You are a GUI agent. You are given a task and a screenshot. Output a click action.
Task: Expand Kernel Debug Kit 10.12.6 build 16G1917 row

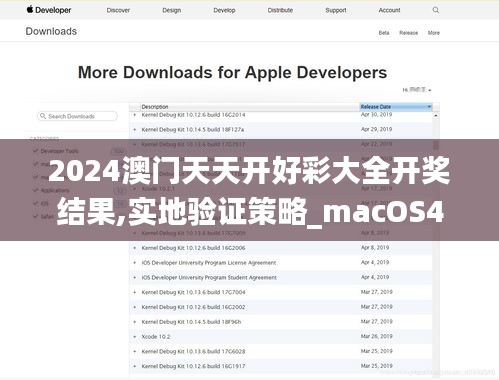tap(135, 366)
